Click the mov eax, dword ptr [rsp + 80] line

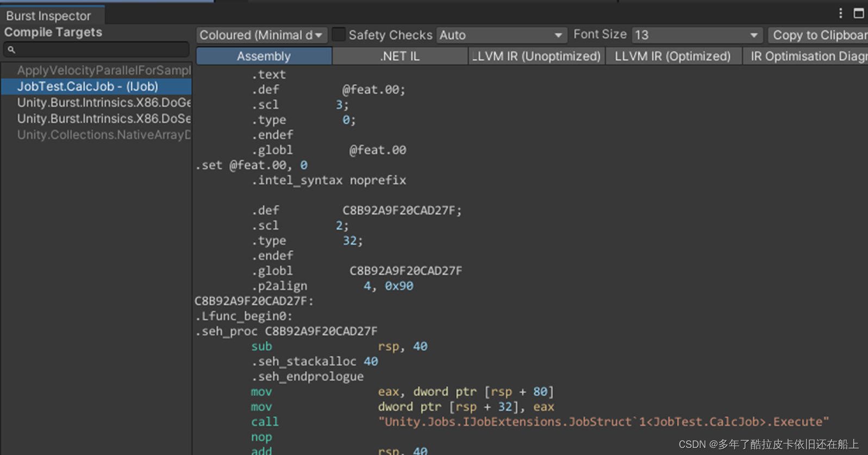click(x=402, y=391)
